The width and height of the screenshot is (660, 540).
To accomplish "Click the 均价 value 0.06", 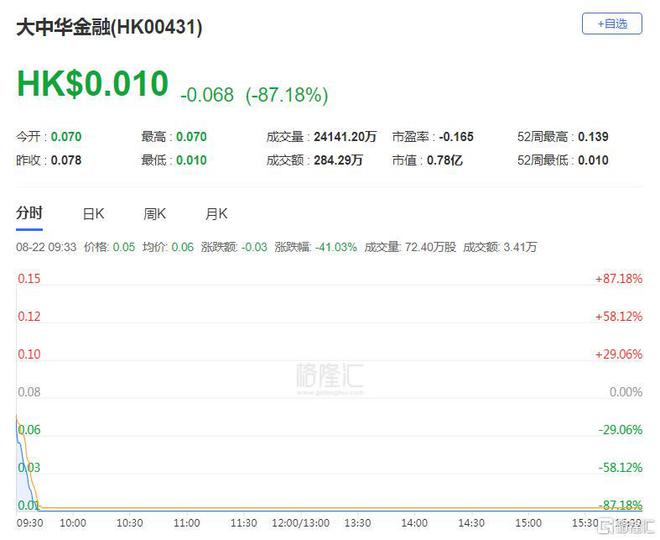I will 183,247.
